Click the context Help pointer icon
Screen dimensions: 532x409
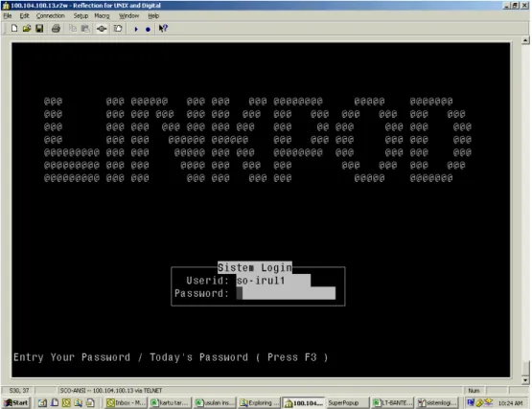coord(163,29)
